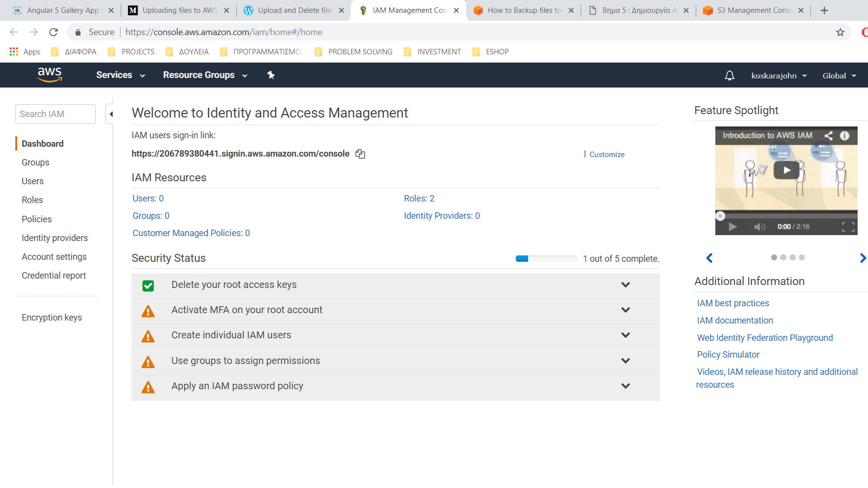
Task: Open IAM documentation link
Action: click(x=735, y=321)
